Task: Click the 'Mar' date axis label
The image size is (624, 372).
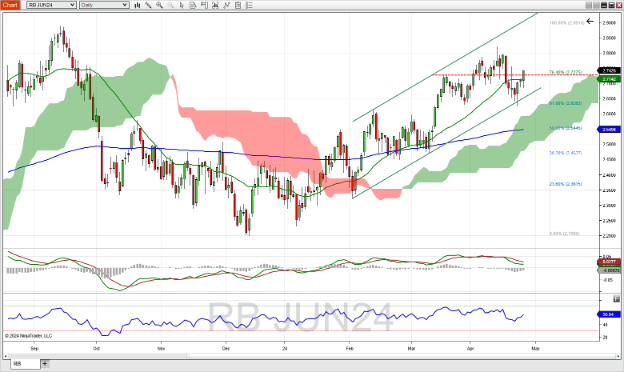Action: [411, 348]
